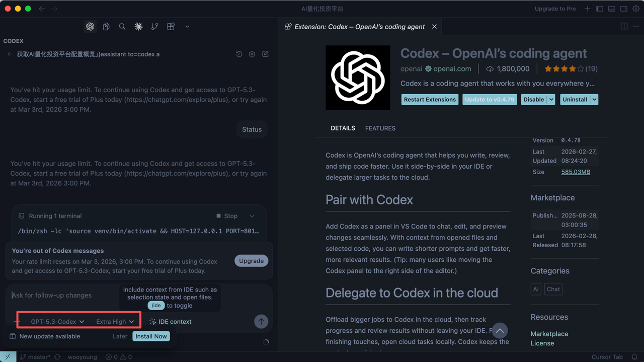Click the Install Now update button
This screenshot has width=644, height=362.
(x=151, y=336)
